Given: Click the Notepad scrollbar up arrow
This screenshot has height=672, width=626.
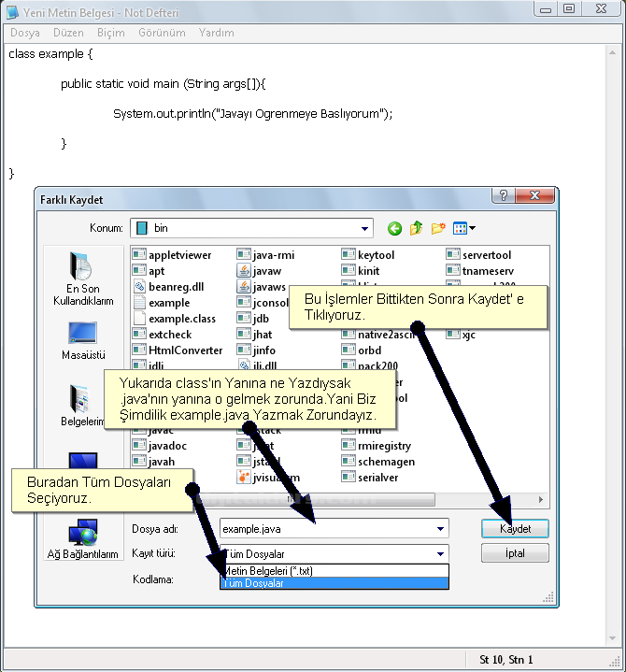Looking at the screenshot, I should click(x=612, y=52).
